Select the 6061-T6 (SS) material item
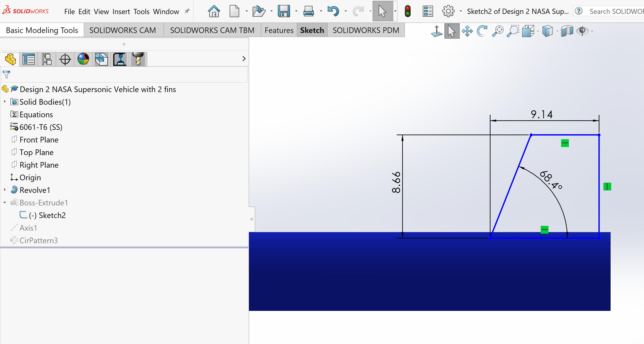644x344 pixels. pyautogui.click(x=41, y=127)
